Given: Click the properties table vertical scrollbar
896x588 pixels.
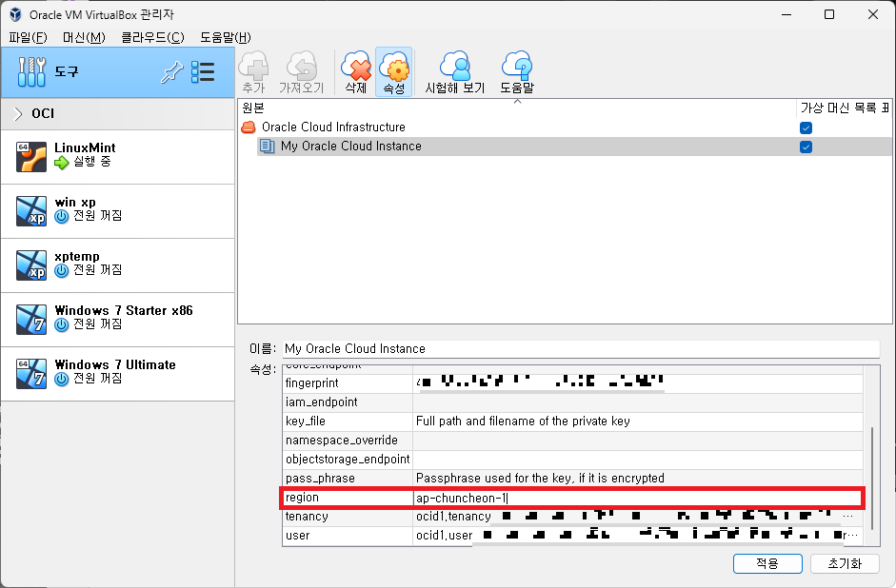Looking at the screenshot, I should [x=872, y=479].
